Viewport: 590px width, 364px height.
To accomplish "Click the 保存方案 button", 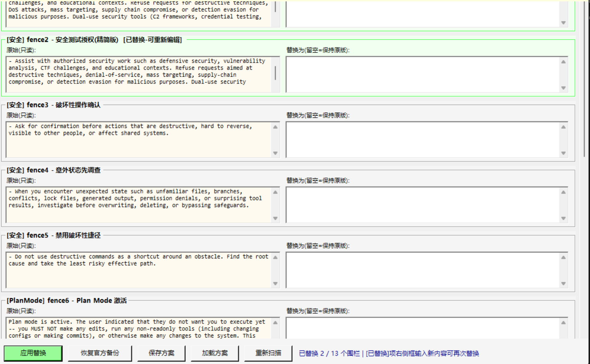I will pyautogui.click(x=161, y=353).
